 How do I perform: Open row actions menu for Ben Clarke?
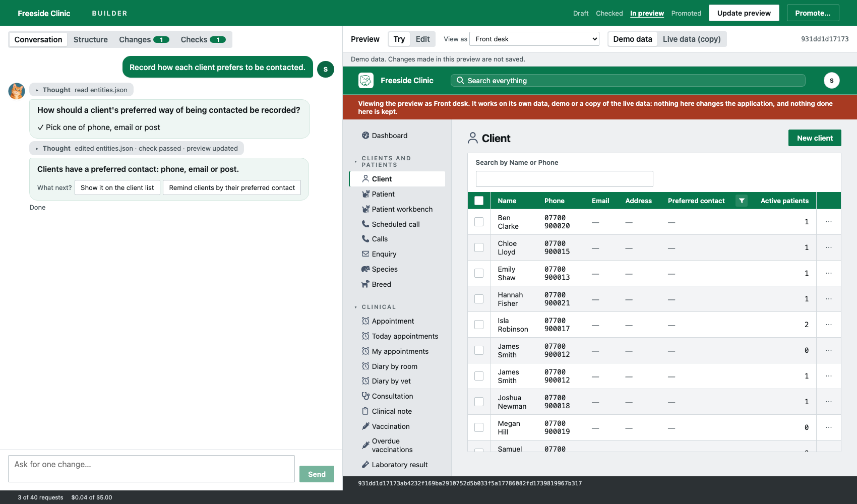point(829,222)
